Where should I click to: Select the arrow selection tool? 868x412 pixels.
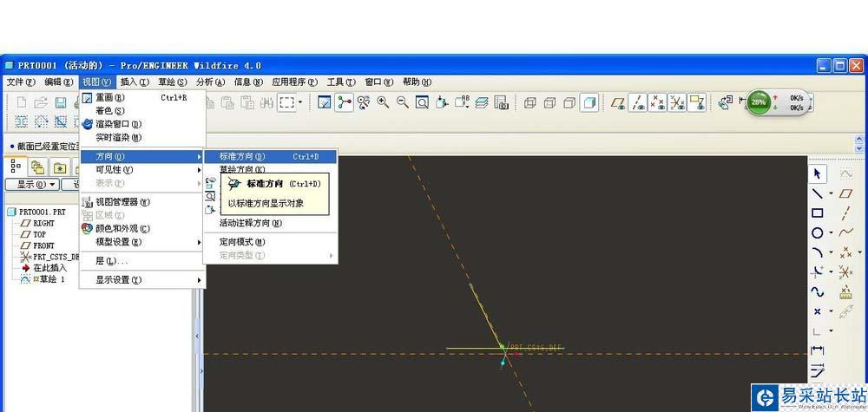pyautogui.click(x=817, y=173)
